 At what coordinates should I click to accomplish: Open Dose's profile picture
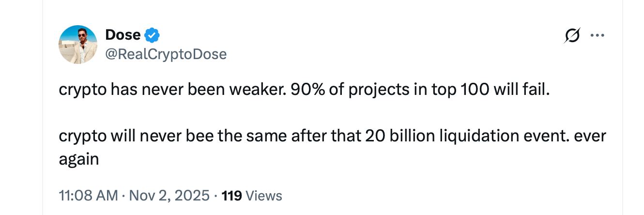coord(78,45)
